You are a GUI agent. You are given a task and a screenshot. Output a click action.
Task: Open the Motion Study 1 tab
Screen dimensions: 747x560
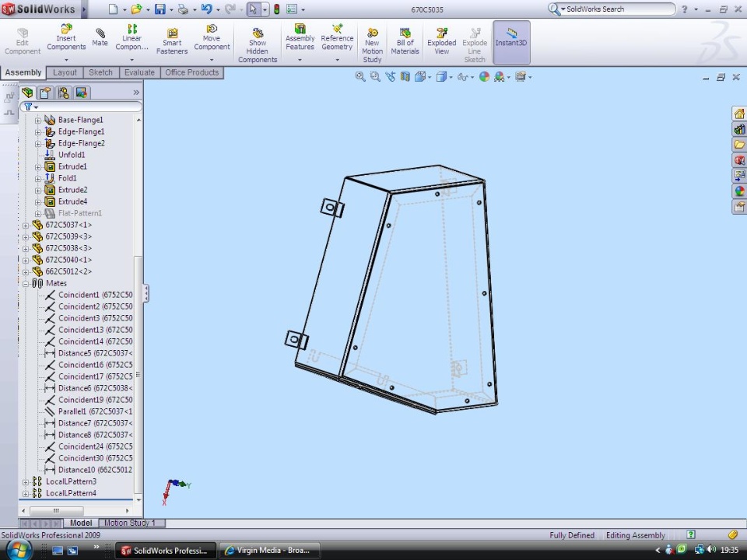(x=130, y=523)
